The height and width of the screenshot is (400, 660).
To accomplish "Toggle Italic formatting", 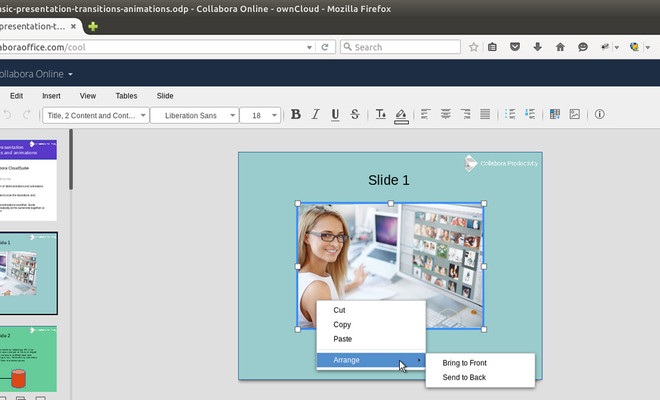I will (x=315, y=115).
